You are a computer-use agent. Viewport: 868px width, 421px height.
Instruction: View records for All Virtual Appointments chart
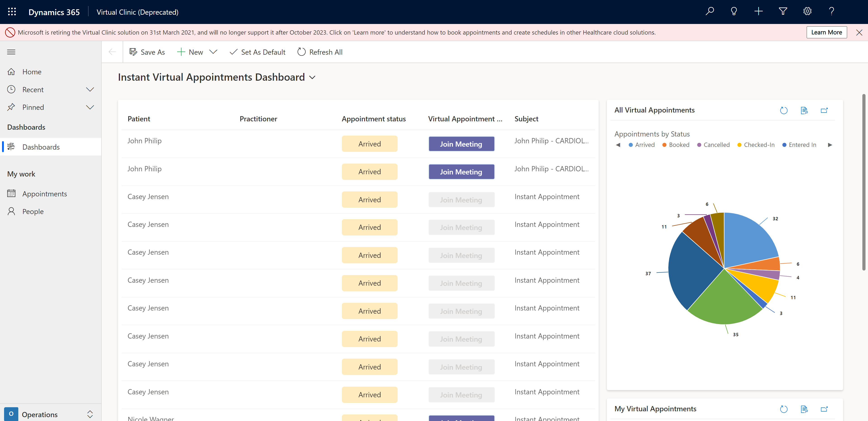804,111
